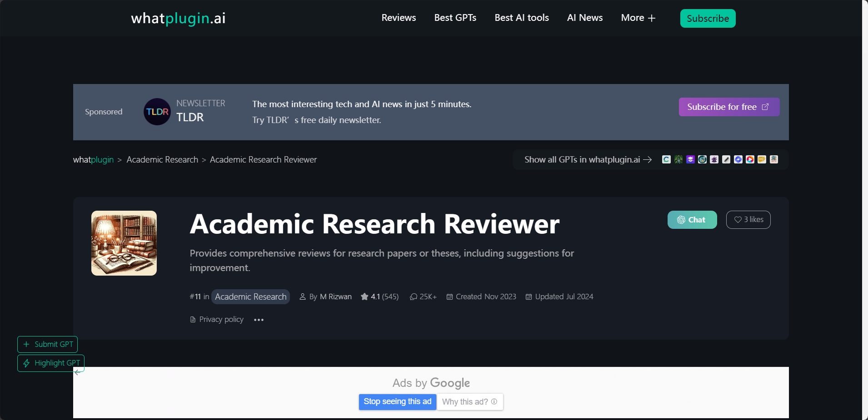Click the Highlight GPT button
Viewport: 868px width, 420px height.
pos(51,363)
